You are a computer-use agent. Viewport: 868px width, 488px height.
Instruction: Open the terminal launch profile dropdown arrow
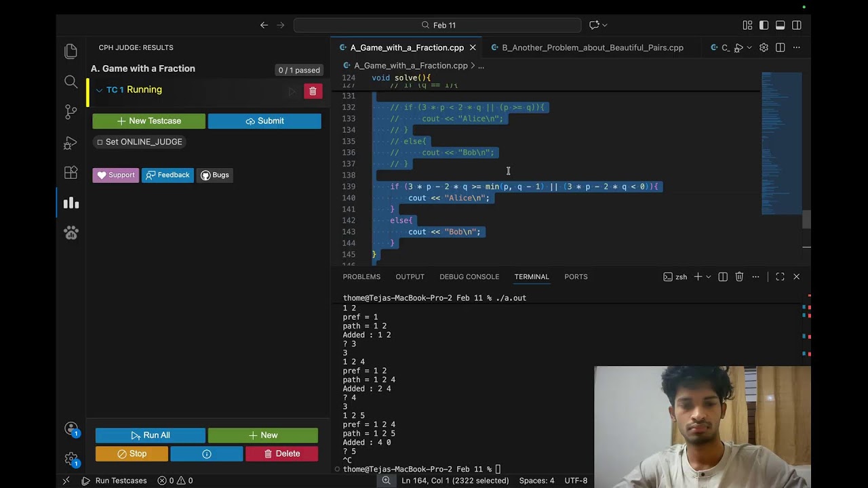[709, 277]
